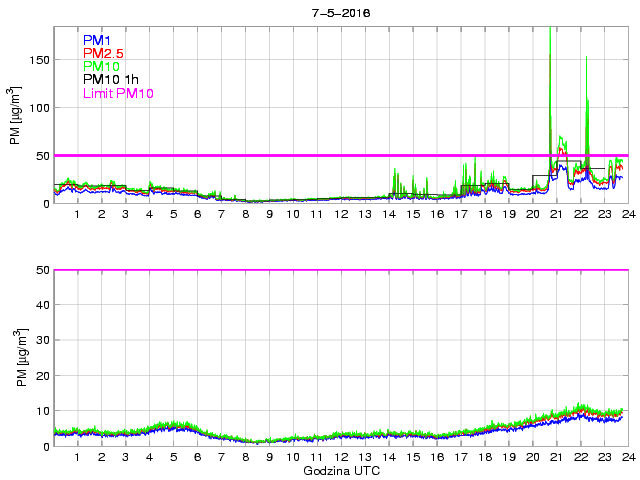
Task: Select the magenta Limit PM10 legend label
Action: coord(118,93)
